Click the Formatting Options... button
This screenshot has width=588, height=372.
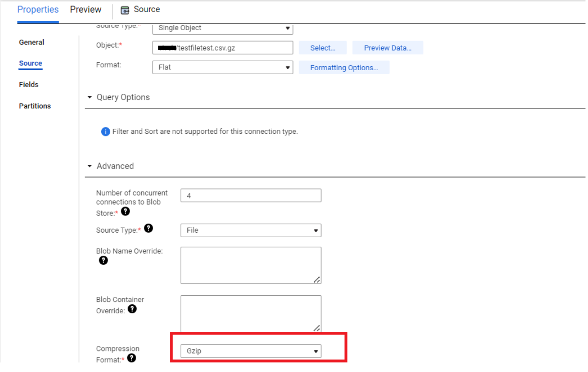(x=344, y=68)
